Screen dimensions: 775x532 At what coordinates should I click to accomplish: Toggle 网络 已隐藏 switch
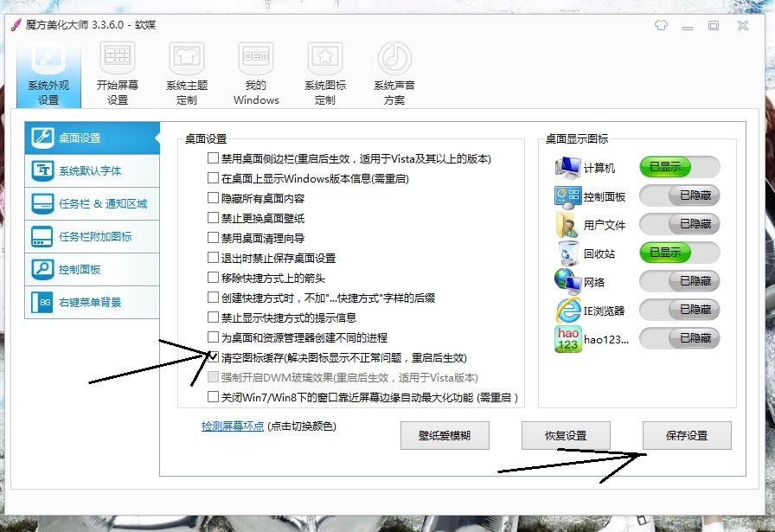point(679,281)
